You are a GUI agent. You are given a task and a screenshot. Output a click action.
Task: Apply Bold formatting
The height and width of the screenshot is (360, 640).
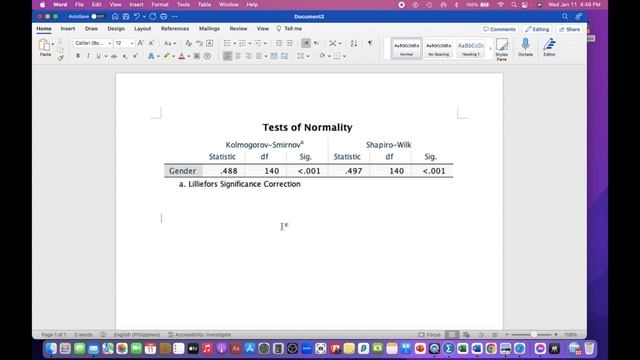78,56
